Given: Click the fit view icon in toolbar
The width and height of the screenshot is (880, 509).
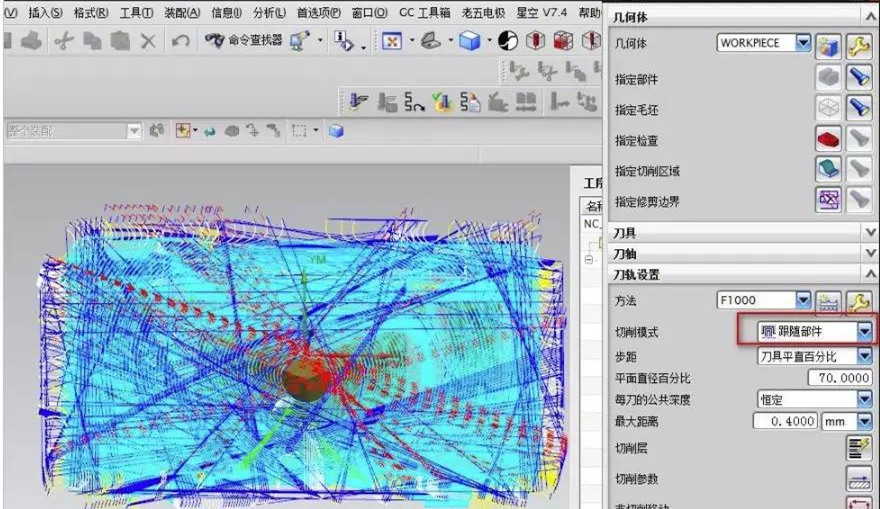Looking at the screenshot, I should (392, 41).
